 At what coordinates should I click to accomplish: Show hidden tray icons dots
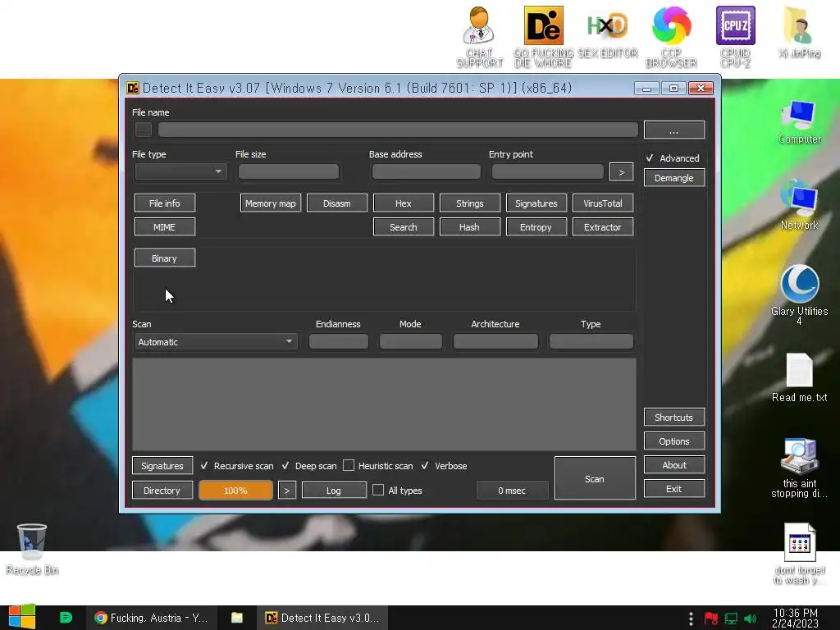coord(691,619)
